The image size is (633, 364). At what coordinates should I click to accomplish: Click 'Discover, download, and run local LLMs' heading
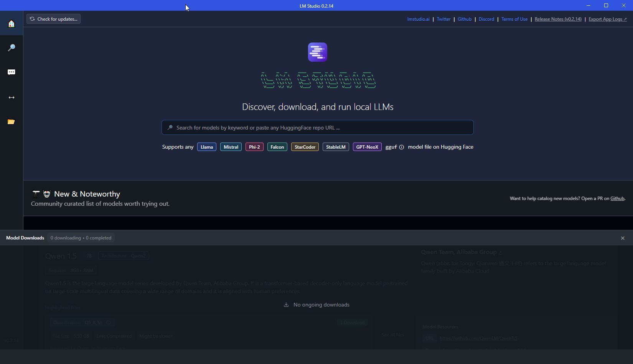318,107
